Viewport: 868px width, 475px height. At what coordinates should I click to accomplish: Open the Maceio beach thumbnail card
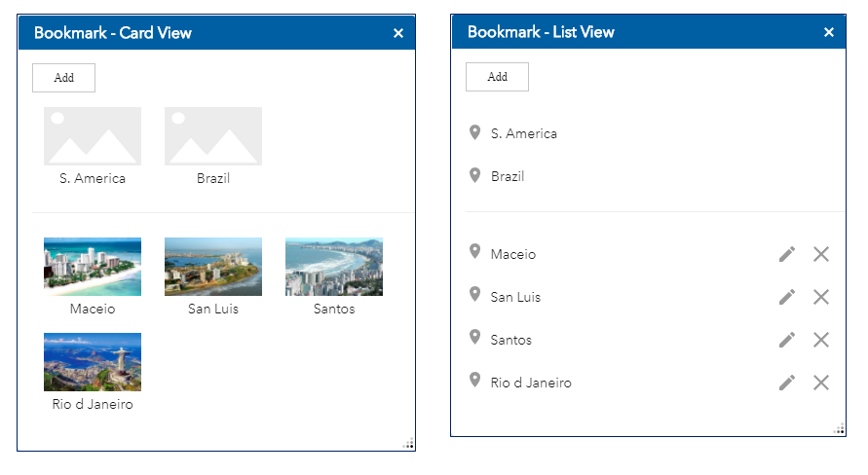tap(93, 267)
